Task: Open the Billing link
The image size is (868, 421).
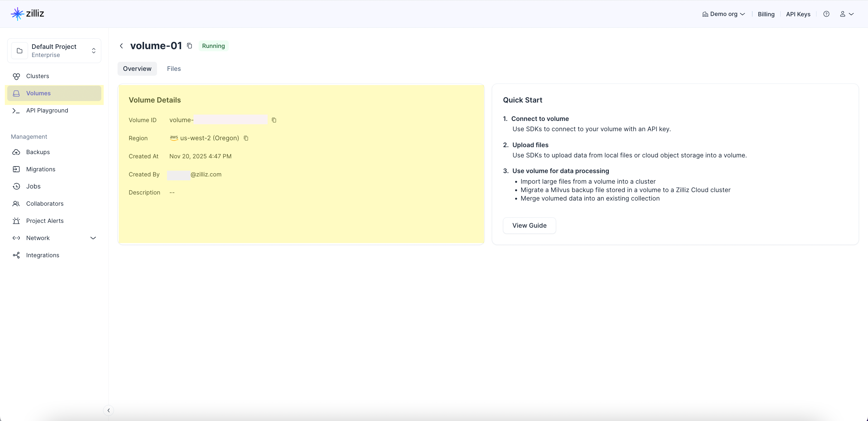Action: (766, 14)
